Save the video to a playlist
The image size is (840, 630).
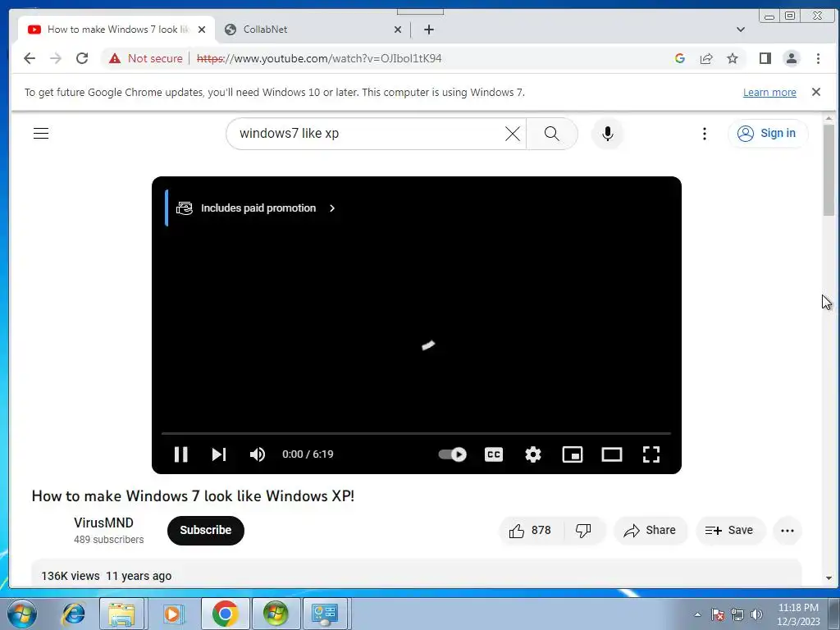click(x=730, y=531)
